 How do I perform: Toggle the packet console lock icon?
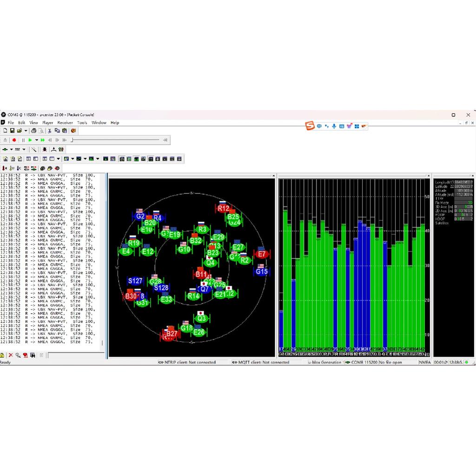coord(2,355)
